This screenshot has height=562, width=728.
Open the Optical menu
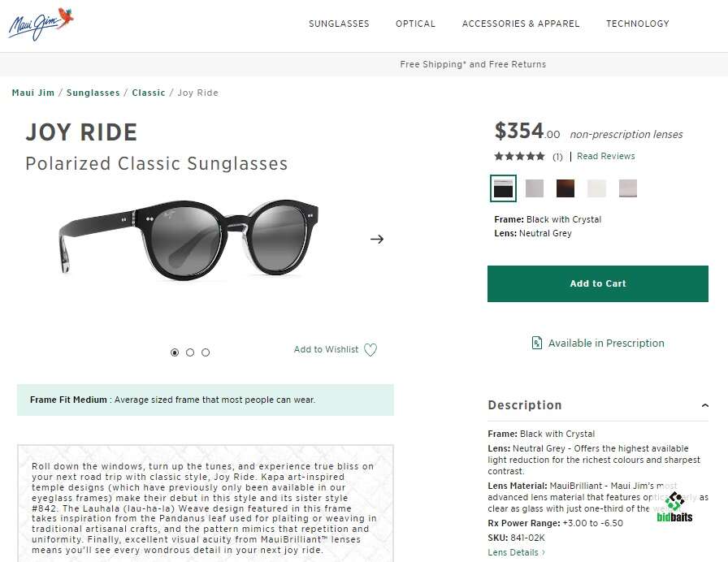(x=415, y=24)
